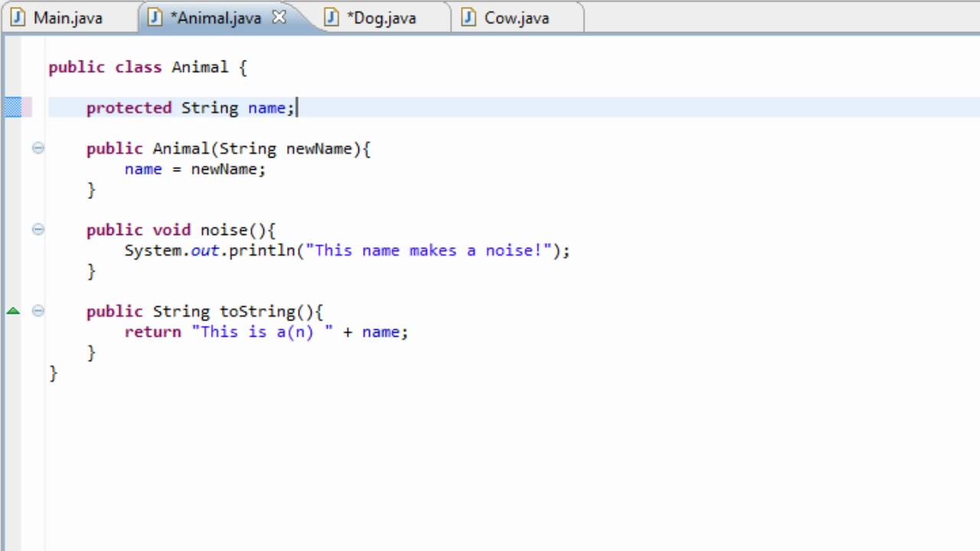
Task: Click the string "This name makes a noise!"
Action: pyautogui.click(x=429, y=250)
